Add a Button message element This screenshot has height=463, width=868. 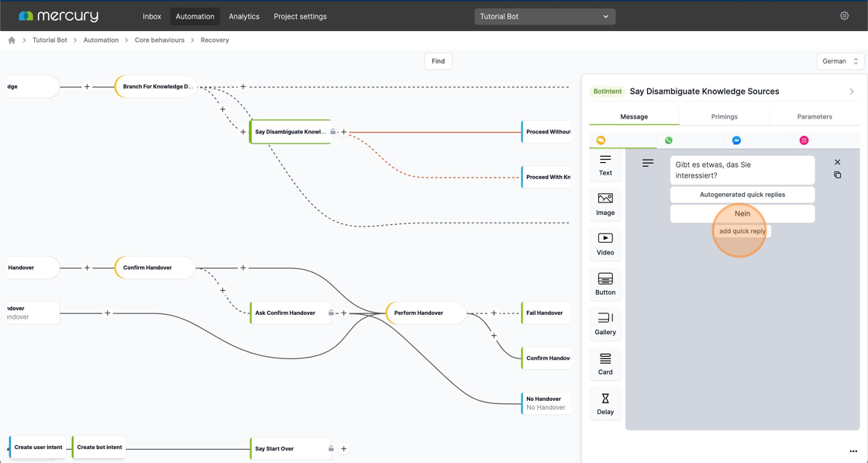pyautogui.click(x=605, y=285)
